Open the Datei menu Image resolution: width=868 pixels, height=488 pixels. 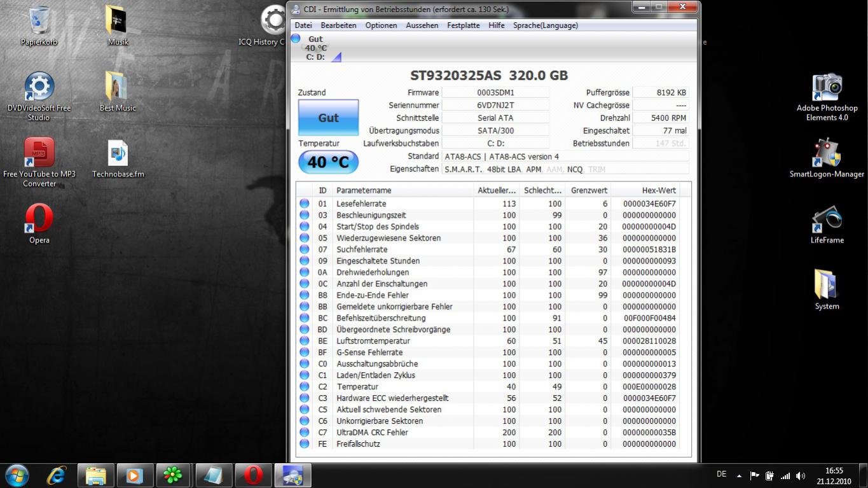pyautogui.click(x=303, y=25)
